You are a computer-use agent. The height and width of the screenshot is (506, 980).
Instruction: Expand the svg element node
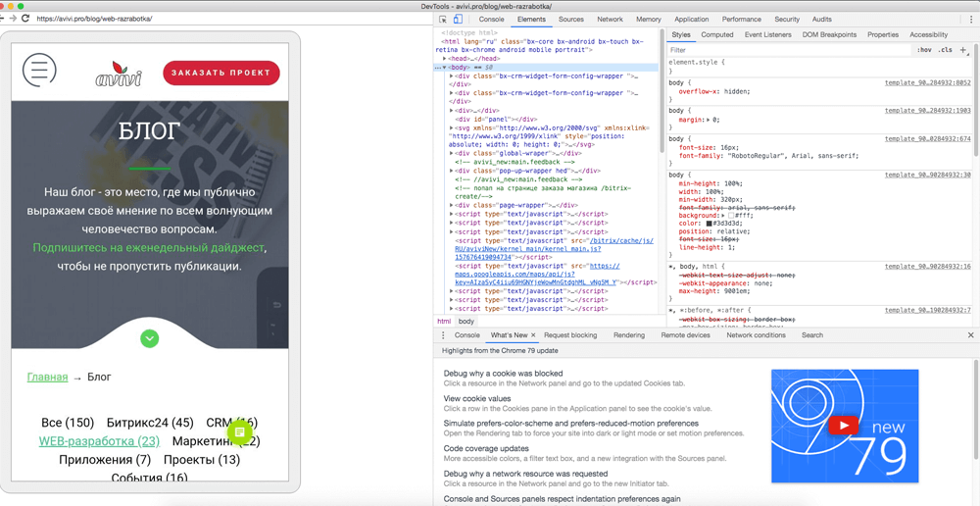click(452, 127)
